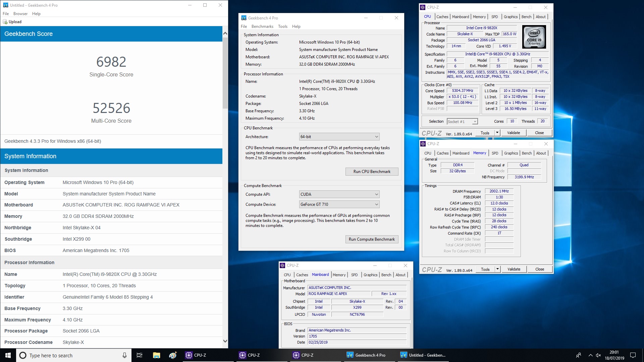Click the 52526 Multi-Core Score value

pos(111,108)
